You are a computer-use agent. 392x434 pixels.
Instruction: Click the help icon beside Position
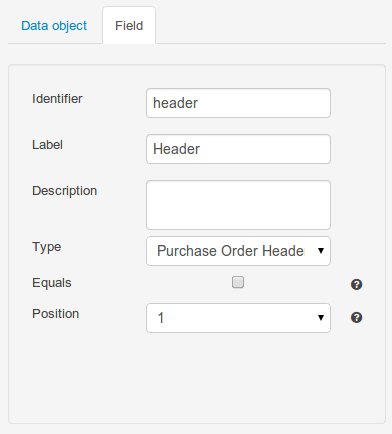356,317
